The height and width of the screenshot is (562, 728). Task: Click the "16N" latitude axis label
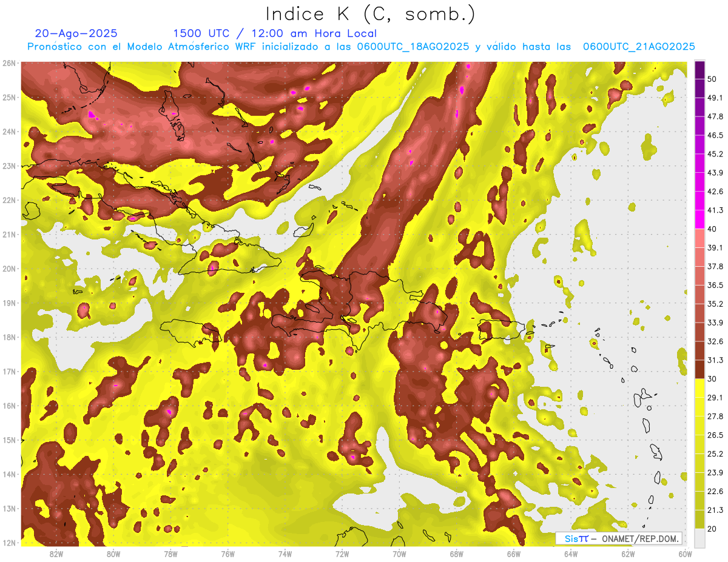pyautogui.click(x=9, y=406)
